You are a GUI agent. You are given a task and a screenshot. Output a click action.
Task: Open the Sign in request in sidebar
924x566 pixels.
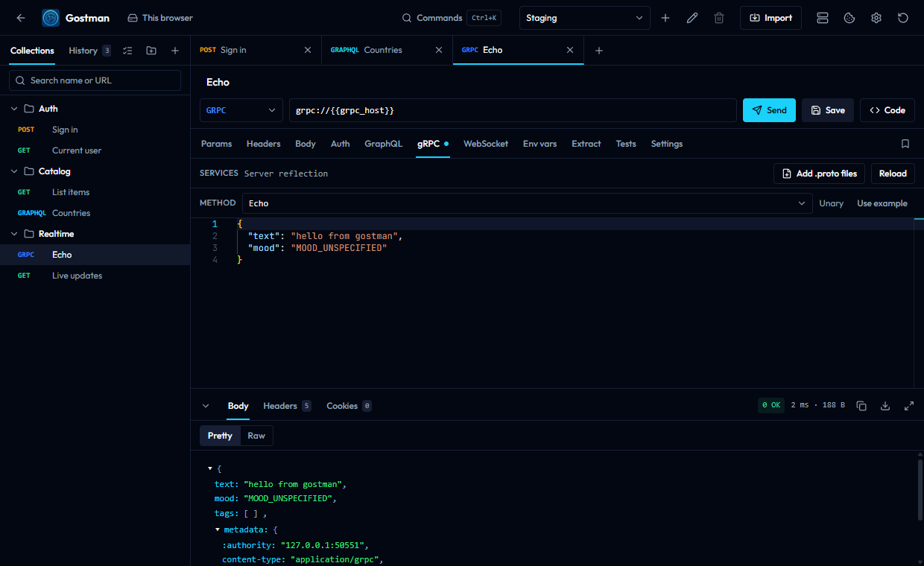(x=95, y=130)
